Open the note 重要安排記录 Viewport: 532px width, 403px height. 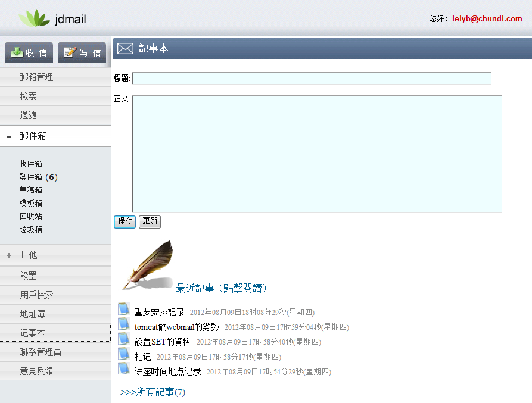click(159, 312)
